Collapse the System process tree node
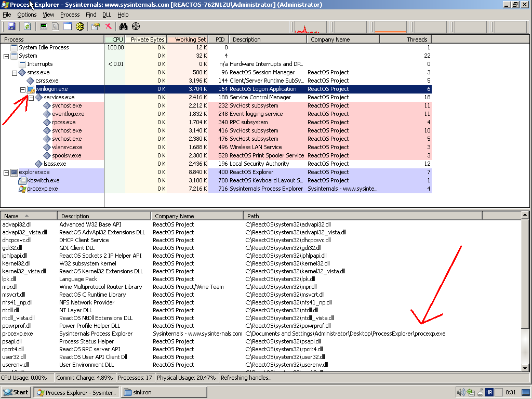Viewport: 532px width, 399px height. (x=6, y=56)
